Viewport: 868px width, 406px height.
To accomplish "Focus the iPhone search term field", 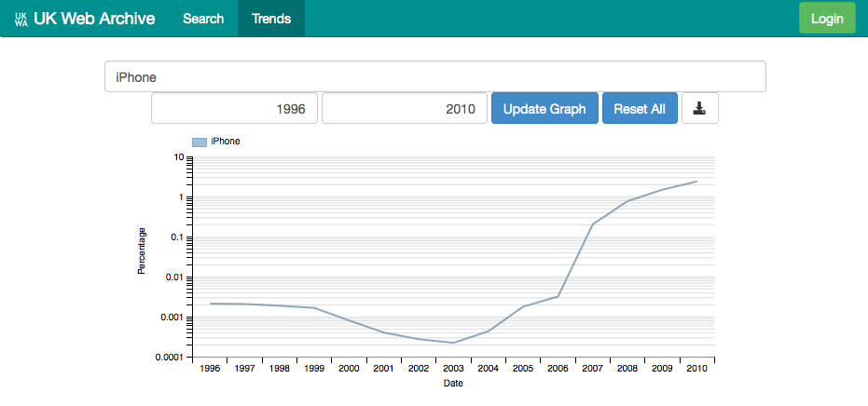I will (x=434, y=76).
